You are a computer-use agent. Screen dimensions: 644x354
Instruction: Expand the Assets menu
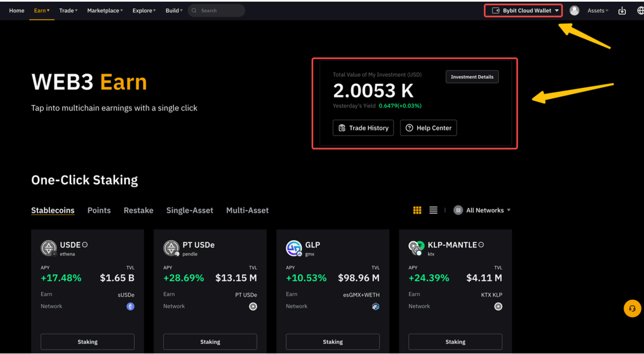pos(598,11)
